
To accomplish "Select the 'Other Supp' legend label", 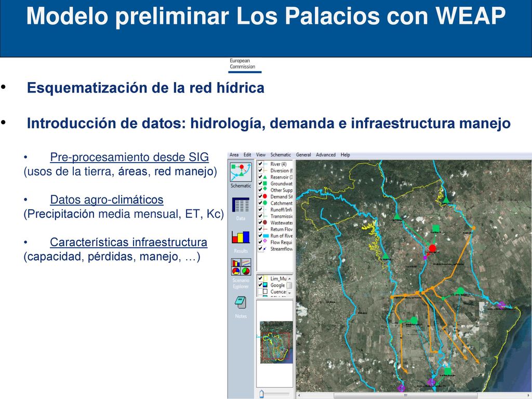I will point(281,190).
